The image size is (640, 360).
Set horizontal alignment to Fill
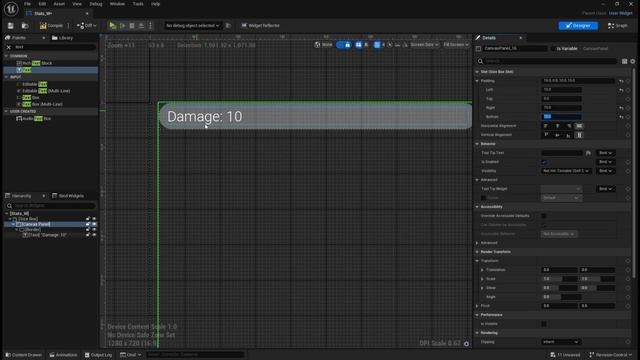click(579, 126)
